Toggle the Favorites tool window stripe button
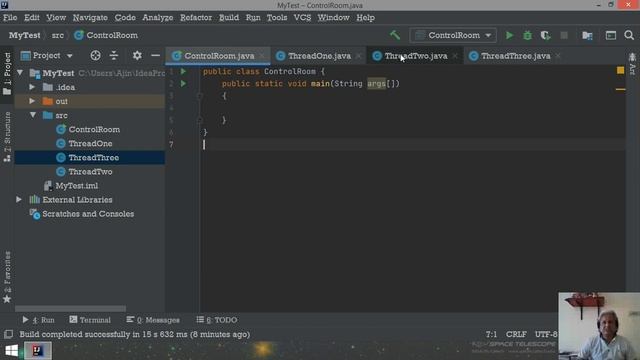 [7, 277]
